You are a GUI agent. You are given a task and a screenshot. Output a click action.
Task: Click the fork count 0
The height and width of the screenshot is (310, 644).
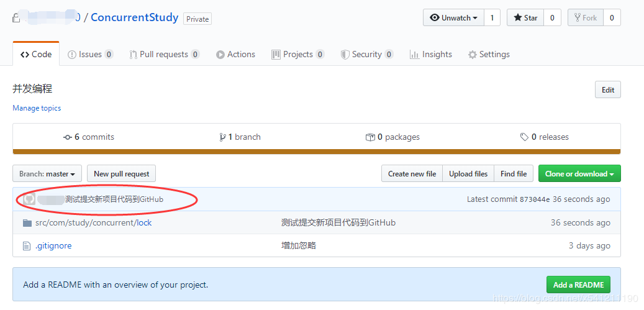[x=612, y=17]
